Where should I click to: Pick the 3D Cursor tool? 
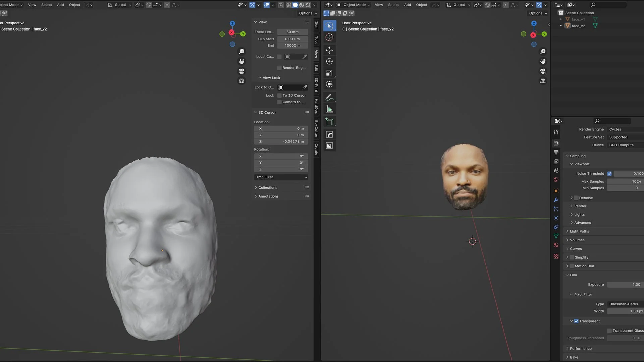(x=329, y=37)
